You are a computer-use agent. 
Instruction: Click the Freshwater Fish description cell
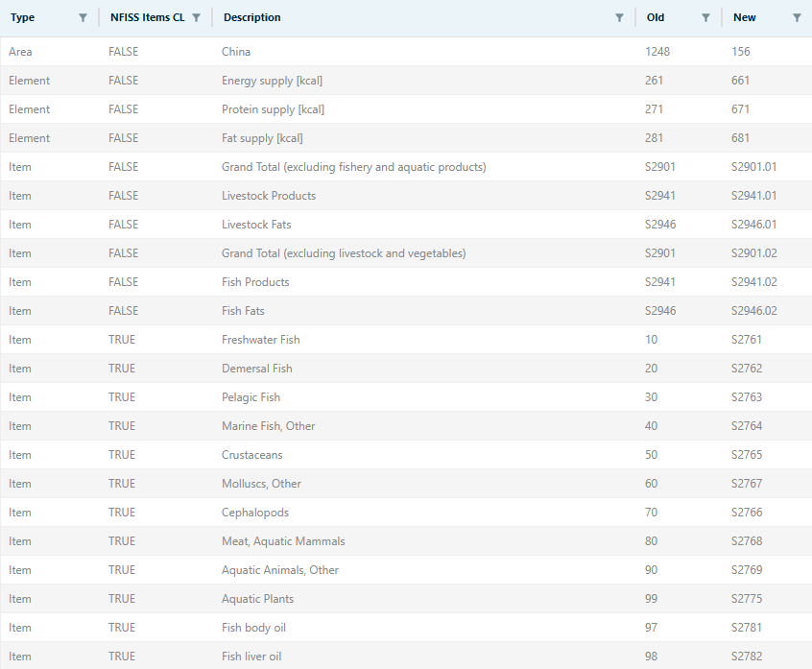pyautogui.click(x=261, y=340)
